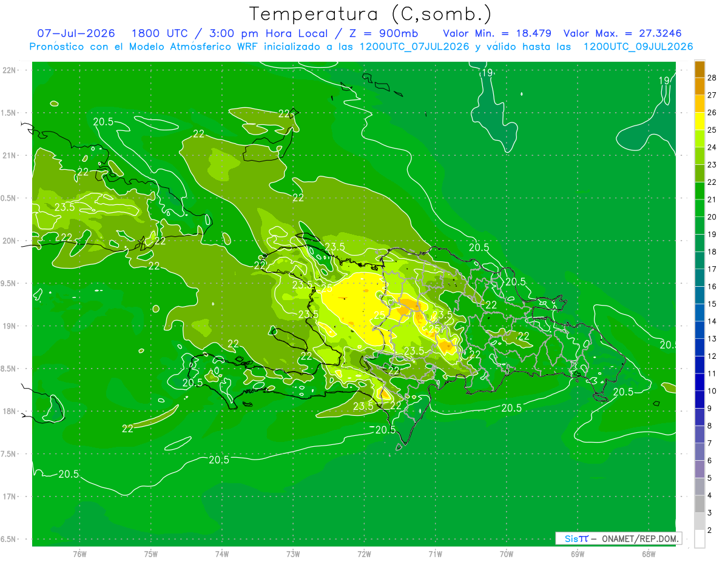The height and width of the screenshot is (562, 728).
Task: Click the '70W' longitude axis label
Action: (507, 554)
